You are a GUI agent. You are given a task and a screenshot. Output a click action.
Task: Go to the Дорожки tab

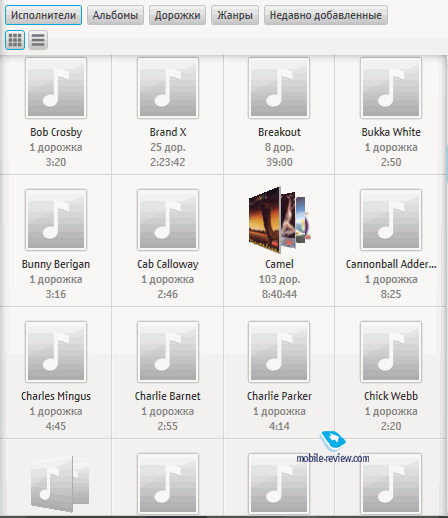point(177,15)
